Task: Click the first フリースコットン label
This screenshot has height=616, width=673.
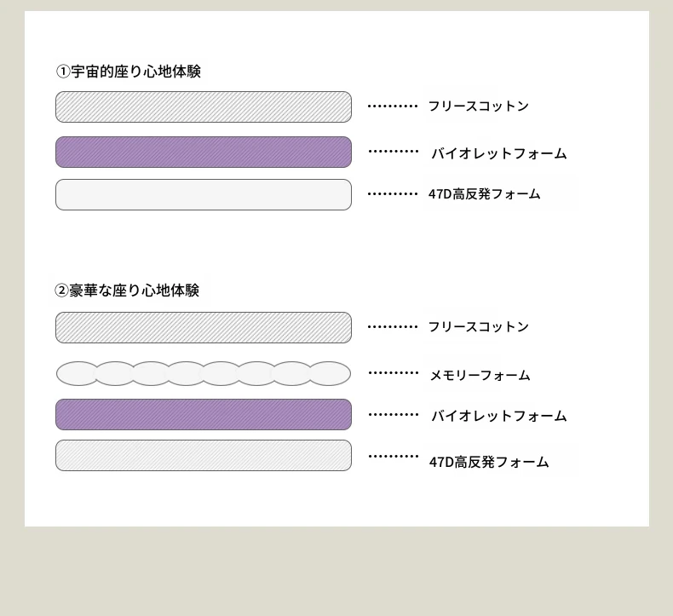Action: (478, 107)
